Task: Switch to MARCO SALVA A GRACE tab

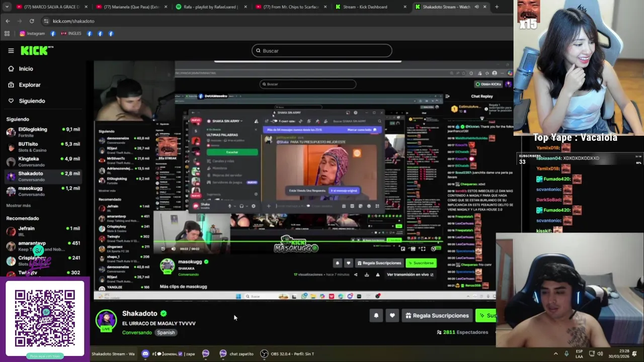Action: pos(52,7)
